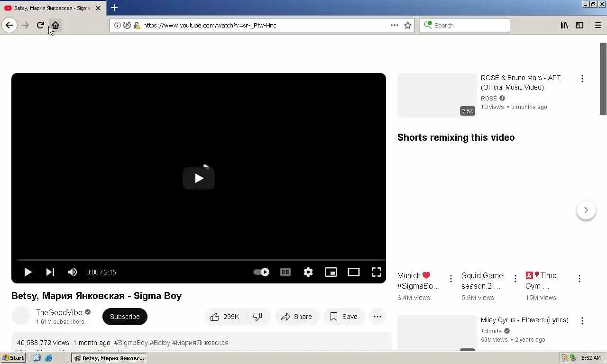This screenshot has width=607, height=364.
Task: Open options for the Munich short
Action: (451, 279)
